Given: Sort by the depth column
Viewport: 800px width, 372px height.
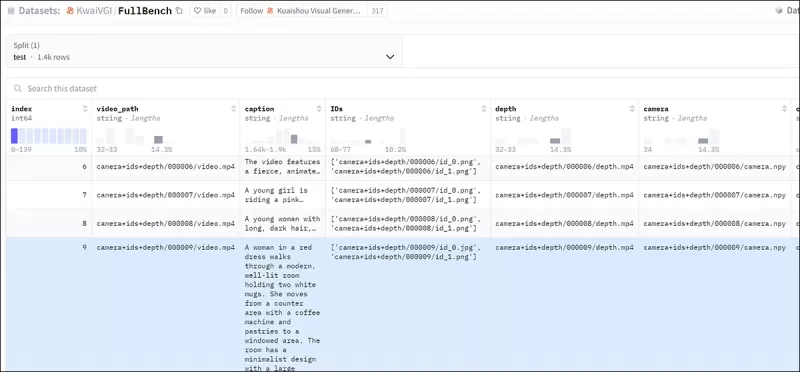Looking at the screenshot, I should coord(632,109).
